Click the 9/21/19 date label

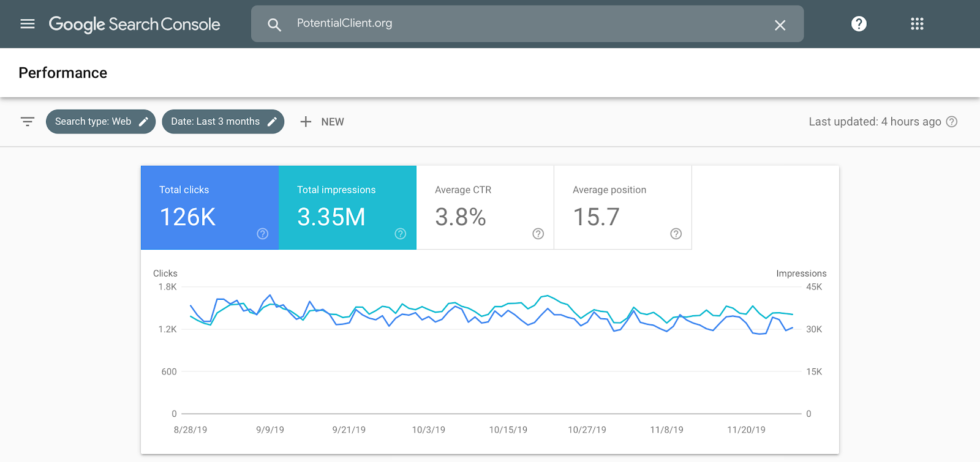(349, 430)
